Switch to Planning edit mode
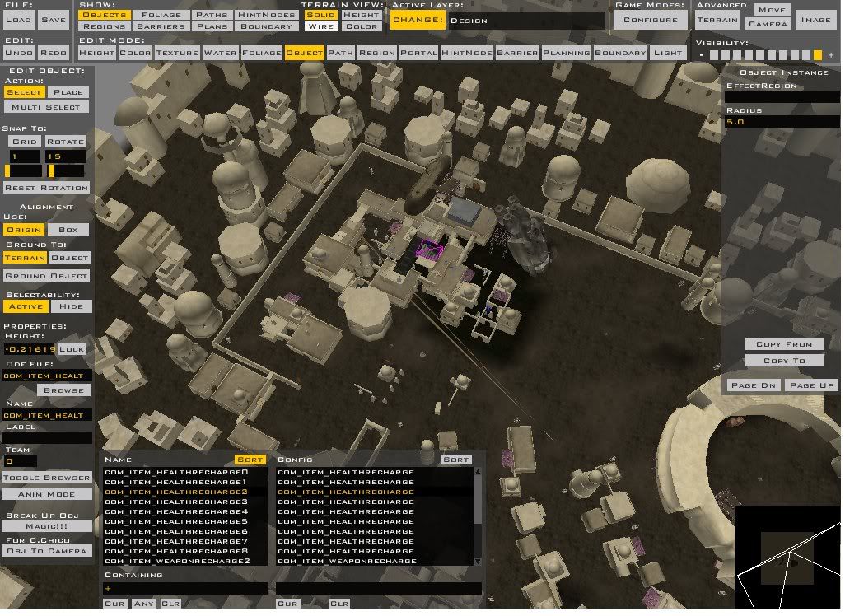The image size is (845, 616). [x=567, y=52]
